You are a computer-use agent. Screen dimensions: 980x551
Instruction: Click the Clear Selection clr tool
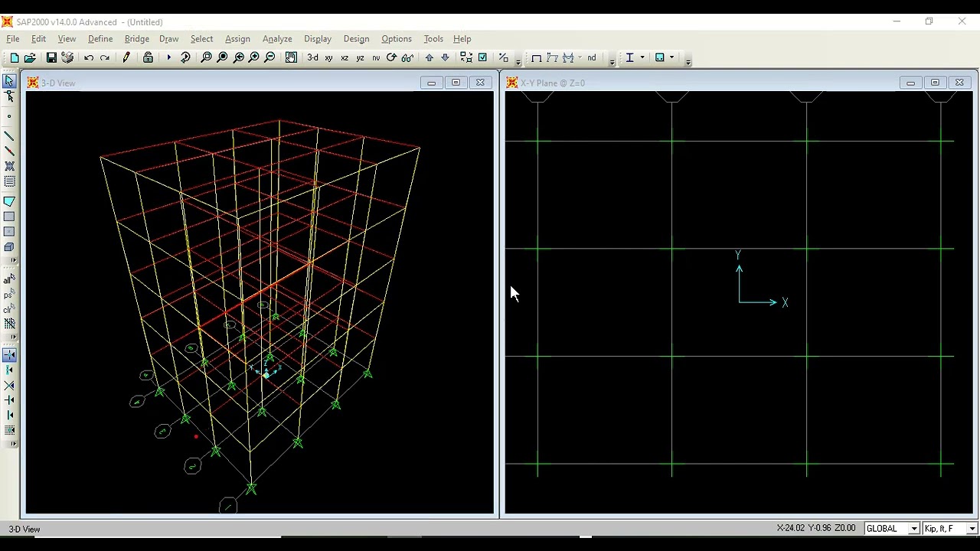(9, 309)
